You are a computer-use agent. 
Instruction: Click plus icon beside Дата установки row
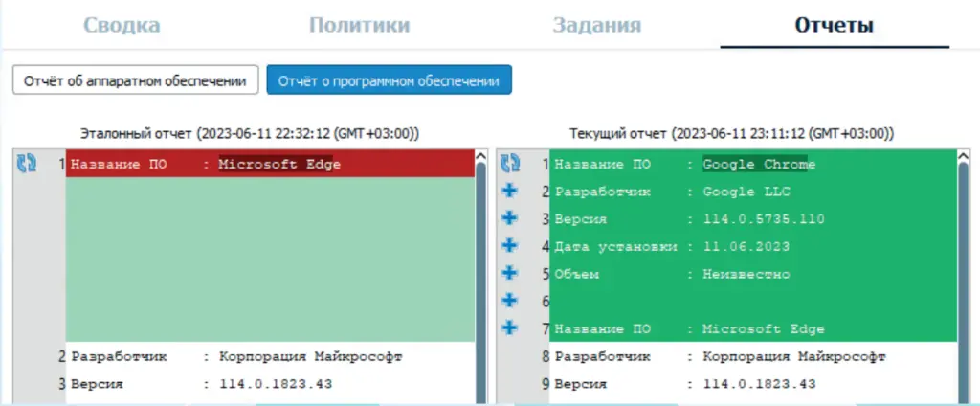point(511,245)
